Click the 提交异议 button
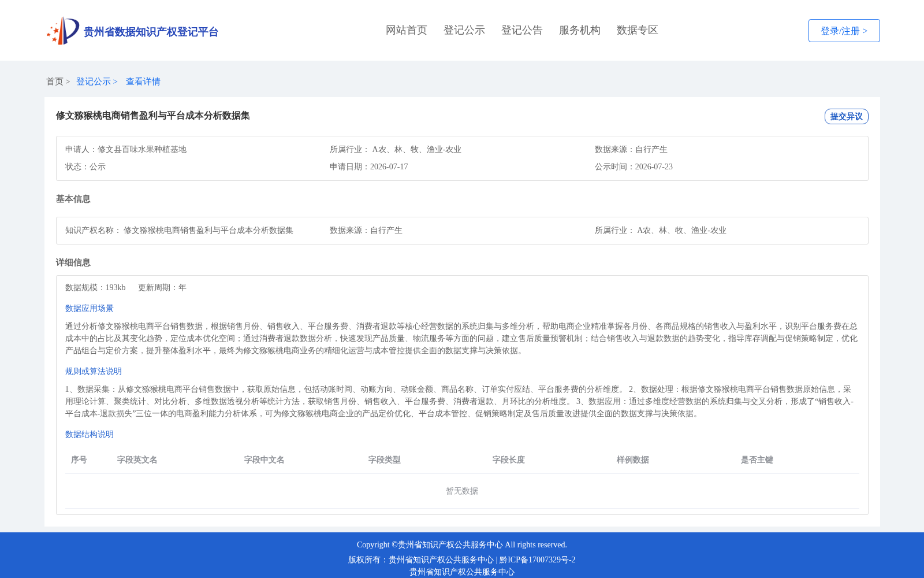The height and width of the screenshot is (578, 924). tap(846, 116)
